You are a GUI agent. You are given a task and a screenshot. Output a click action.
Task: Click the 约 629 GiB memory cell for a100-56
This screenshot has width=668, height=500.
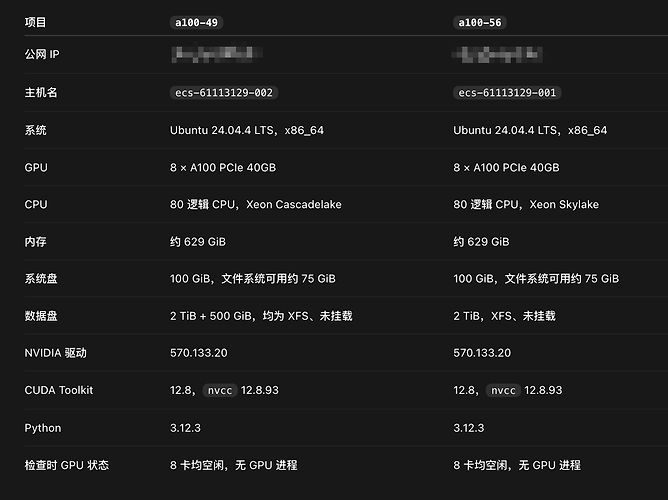coord(481,242)
